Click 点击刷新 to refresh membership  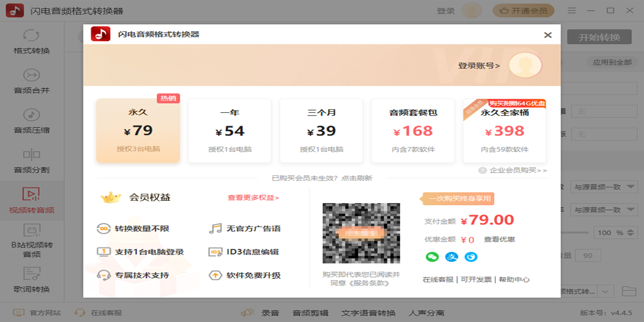(x=356, y=178)
